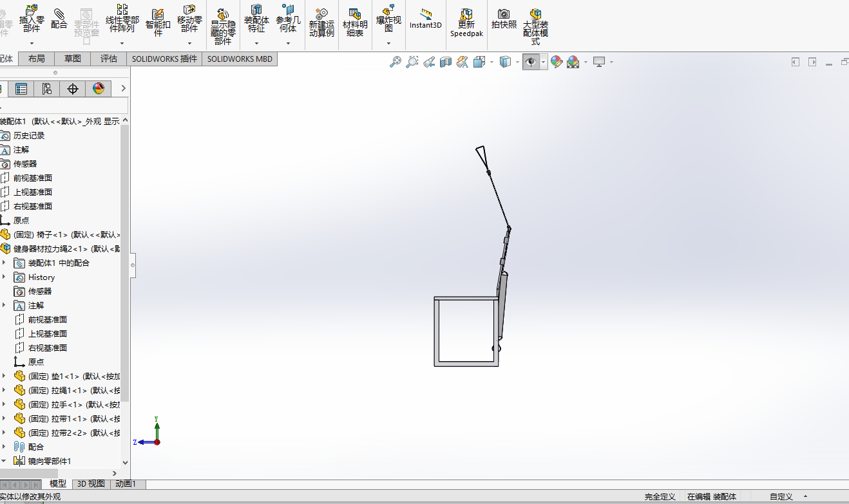Click the feature tree filter field
The width and height of the screenshot is (849, 504).
coord(64,106)
